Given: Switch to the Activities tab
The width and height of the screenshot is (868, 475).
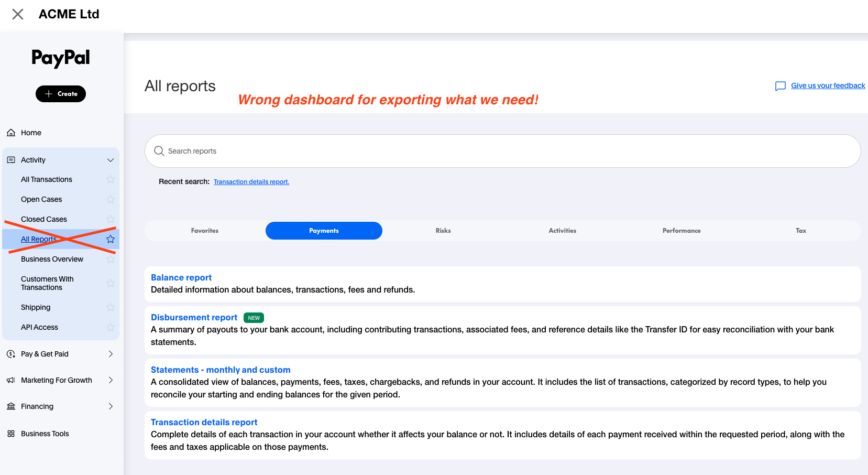Looking at the screenshot, I should (x=562, y=230).
